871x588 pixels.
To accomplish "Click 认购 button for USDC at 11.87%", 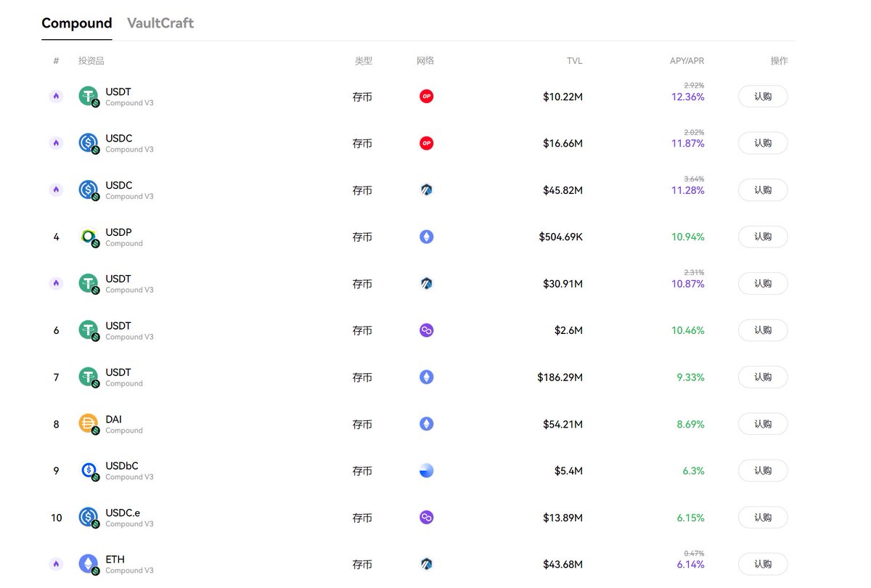I will pos(763,143).
